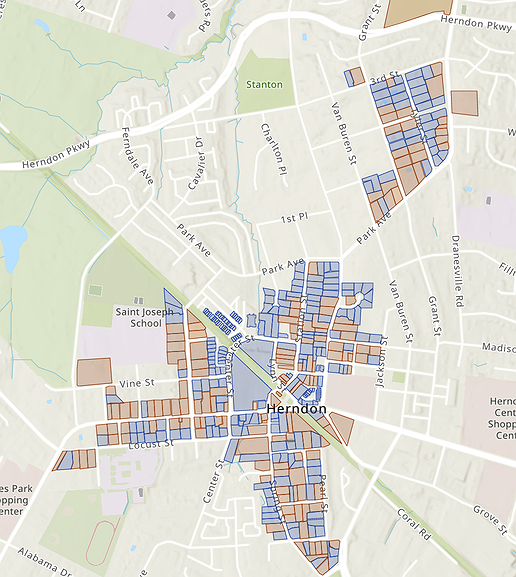516x577 pixels.
Task: Click the Locust St street label
Action: (151, 443)
